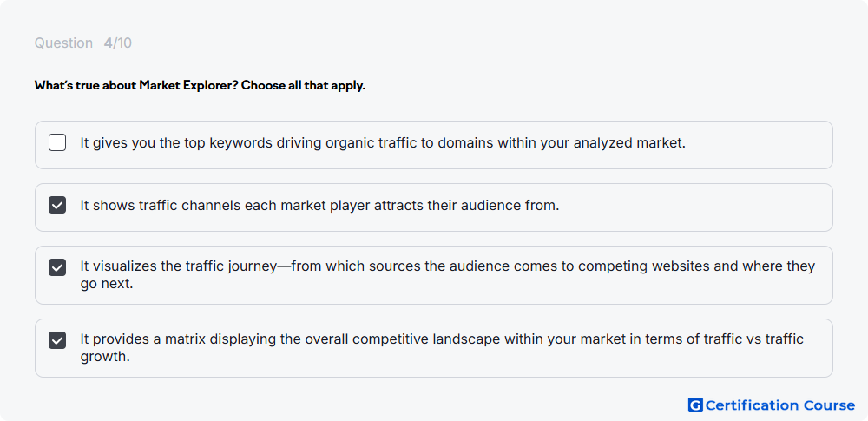
Task: Click the "What's true about Market Explorer?" heading
Action: click(x=136, y=86)
